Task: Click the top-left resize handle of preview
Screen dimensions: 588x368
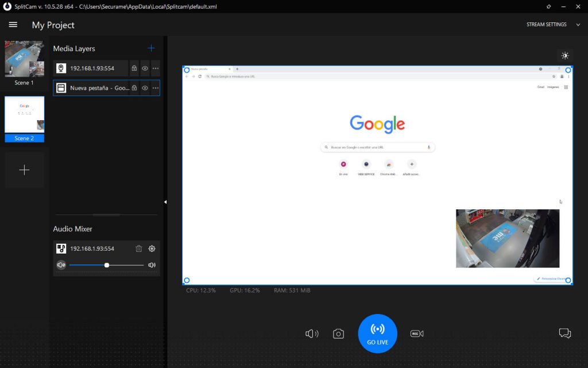Action: click(187, 70)
